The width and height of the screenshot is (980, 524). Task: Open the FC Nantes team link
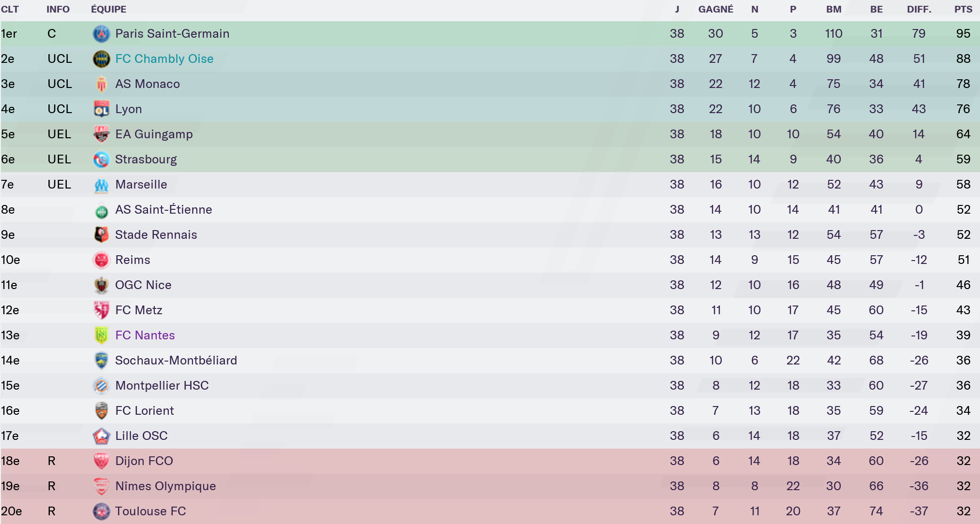145,335
